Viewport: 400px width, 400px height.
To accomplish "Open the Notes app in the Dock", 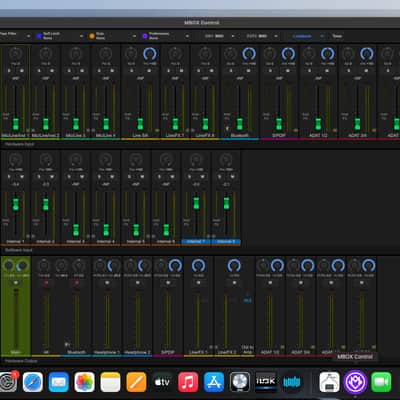I will click(x=110, y=382).
